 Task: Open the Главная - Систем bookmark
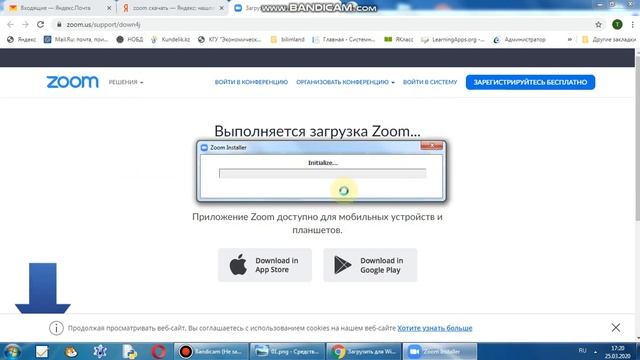(344, 40)
